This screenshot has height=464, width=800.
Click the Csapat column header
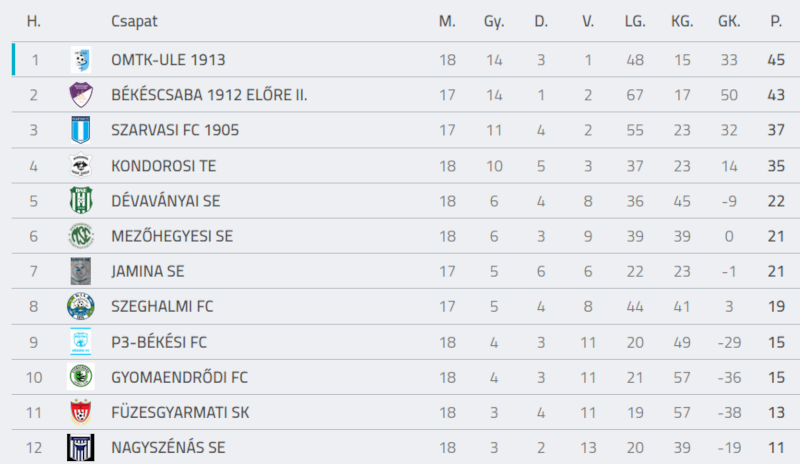tap(134, 21)
